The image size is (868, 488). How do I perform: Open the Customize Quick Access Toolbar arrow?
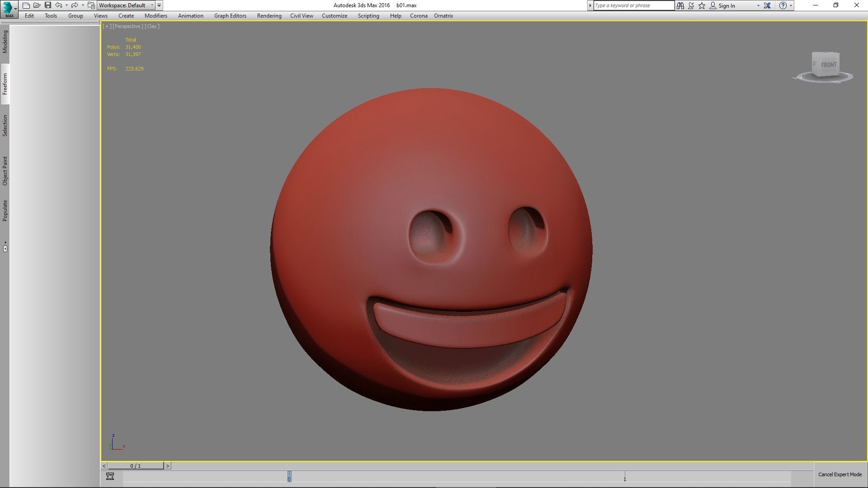[159, 5]
